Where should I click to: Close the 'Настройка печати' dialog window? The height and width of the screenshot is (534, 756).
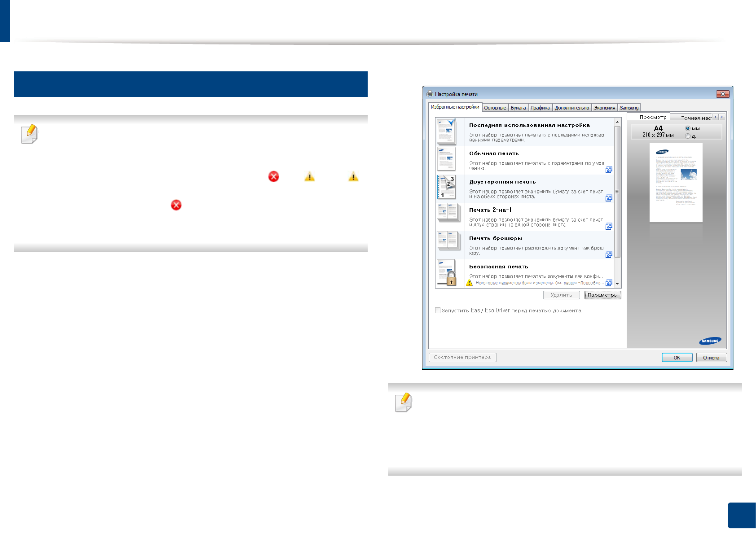click(x=723, y=94)
